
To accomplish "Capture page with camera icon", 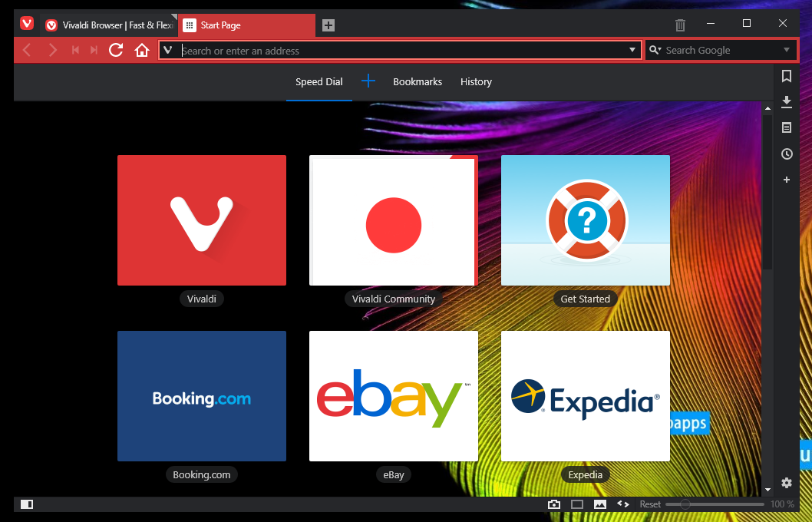I will pyautogui.click(x=553, y=504).
